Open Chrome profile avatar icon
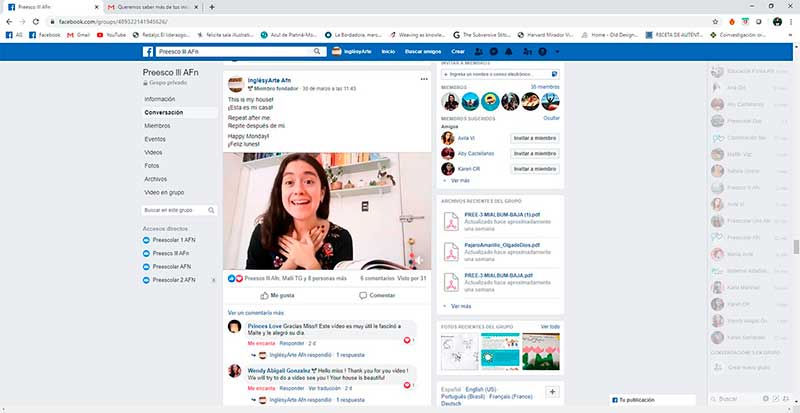The width and height of the screenshot is (800, 413). click(777, 22)
